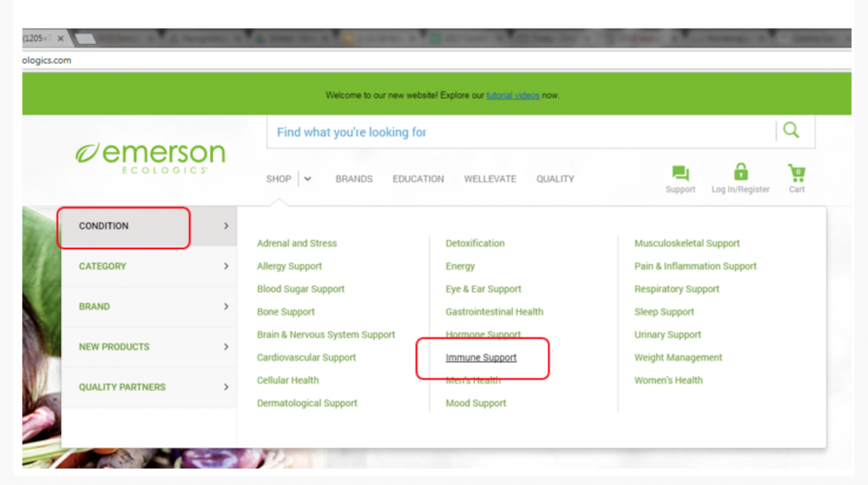This screenshot has width=868, height=485.
Task: Open Weight Management link
Action: (x=678, y=358)
